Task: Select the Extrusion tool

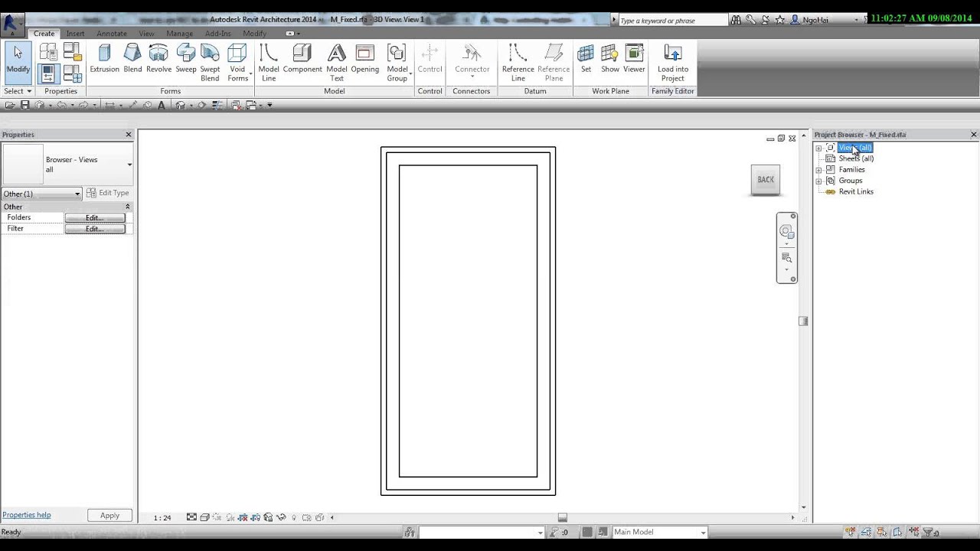Action: (x=104, y=59)
